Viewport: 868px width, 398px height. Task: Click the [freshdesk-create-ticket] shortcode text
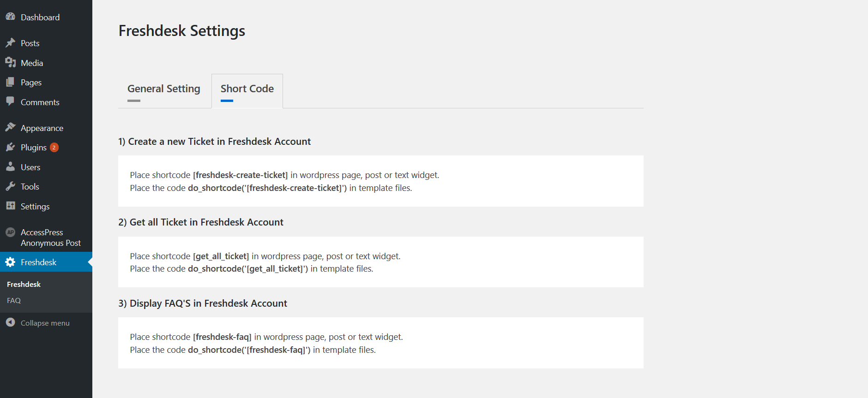tap(240, 175)
